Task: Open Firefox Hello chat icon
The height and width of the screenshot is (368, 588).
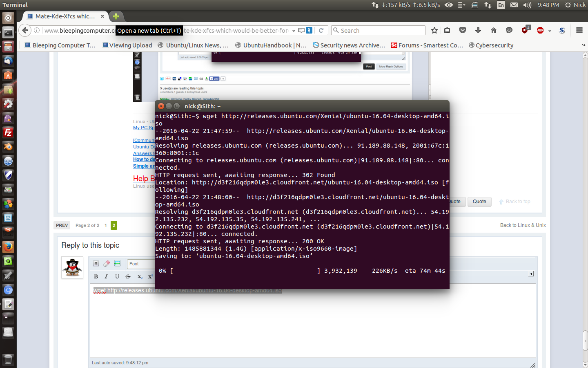Action: 509,30
